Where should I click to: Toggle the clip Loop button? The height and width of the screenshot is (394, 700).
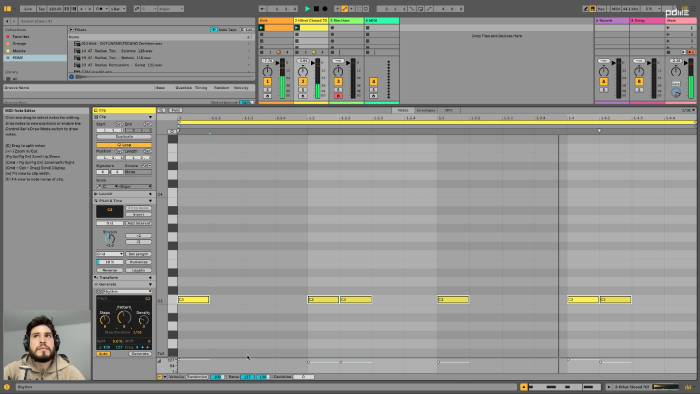pyautogui.click(x=124, y=145)
